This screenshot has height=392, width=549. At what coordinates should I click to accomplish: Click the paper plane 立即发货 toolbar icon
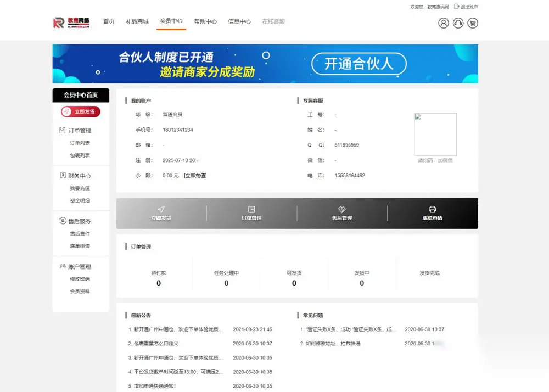[161, 209]
